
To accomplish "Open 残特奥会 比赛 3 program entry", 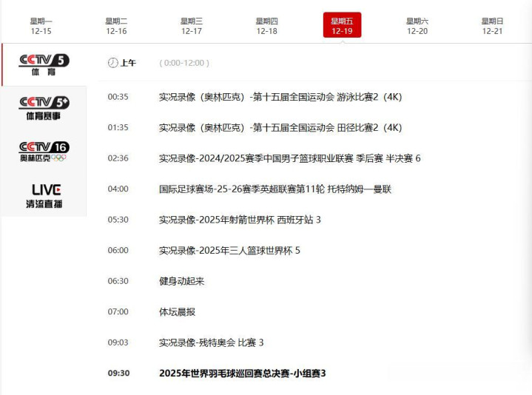I will 211,342.
